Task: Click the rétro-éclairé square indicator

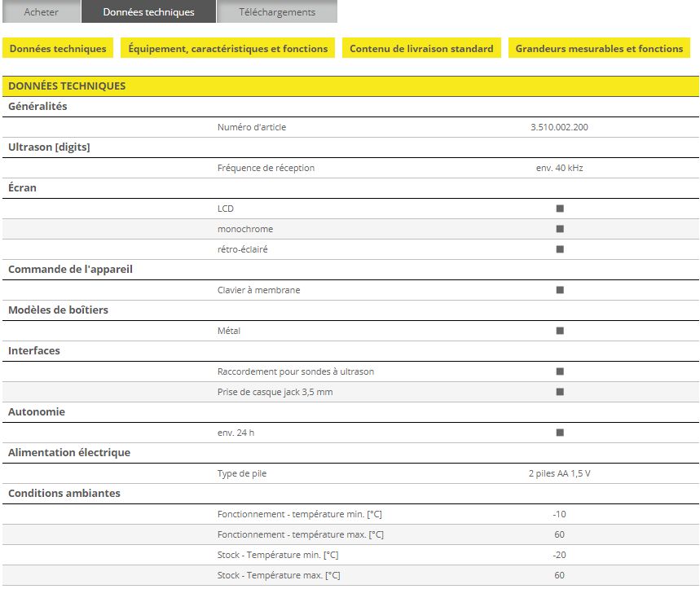Action: 560,249
